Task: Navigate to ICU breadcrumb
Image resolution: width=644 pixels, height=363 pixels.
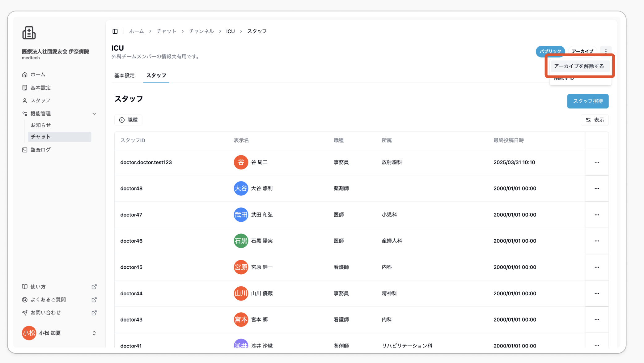Action: coord(230,31)
